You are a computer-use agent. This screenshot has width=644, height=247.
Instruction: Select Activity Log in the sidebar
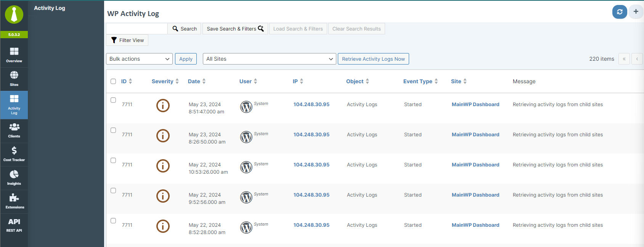[x=14, y=105]
